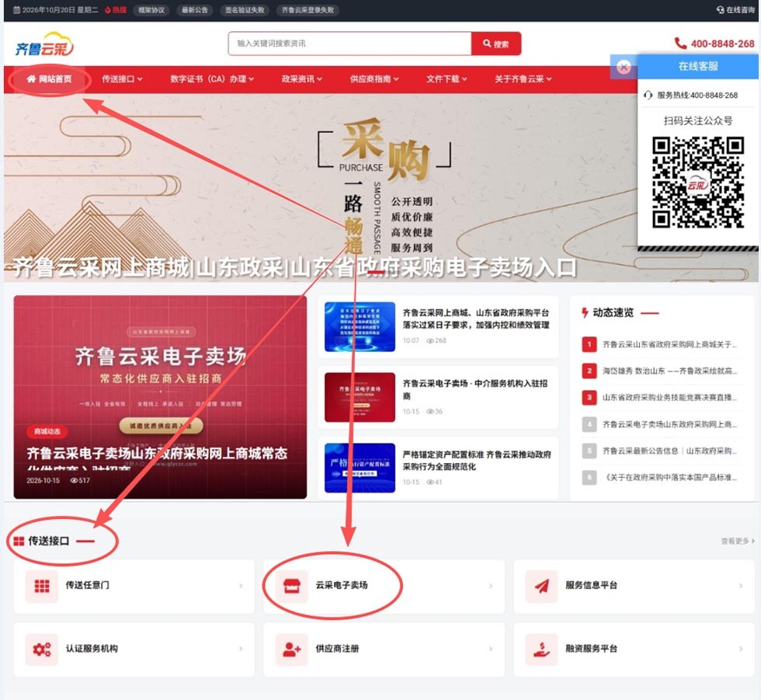The image size is (761, 700).
Task: Expand the 供应商指南 dropdown
Action: pyautogui.click(x=374, y=79)
